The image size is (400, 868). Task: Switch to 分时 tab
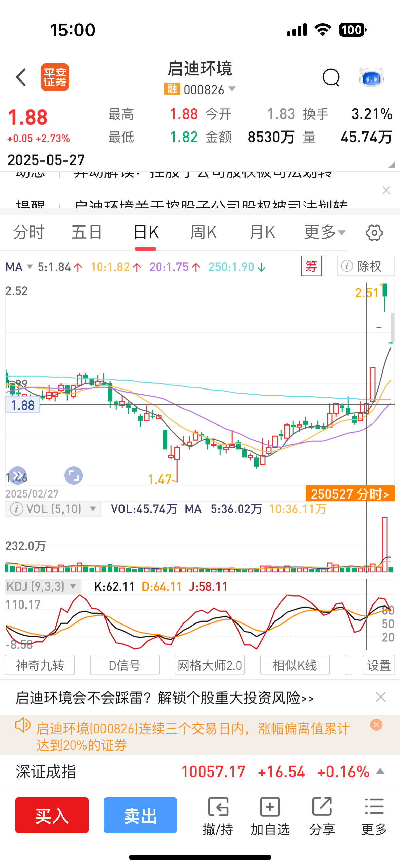(29, 233)
